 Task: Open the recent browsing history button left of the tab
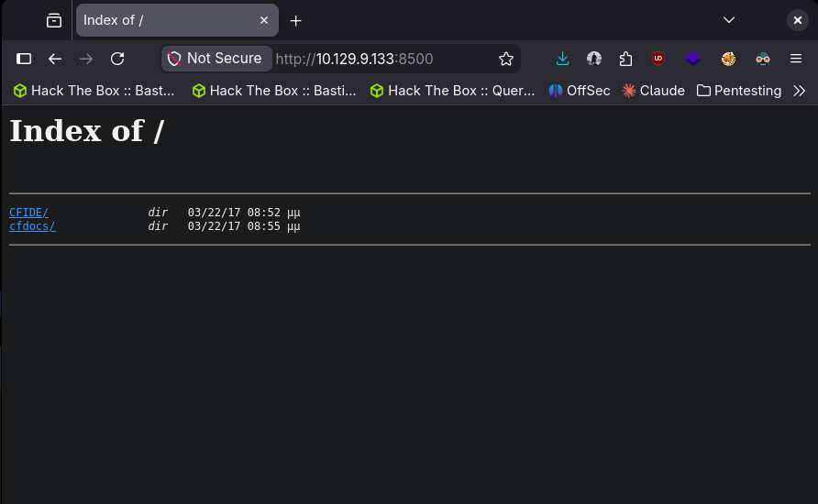tap(54, 20)
